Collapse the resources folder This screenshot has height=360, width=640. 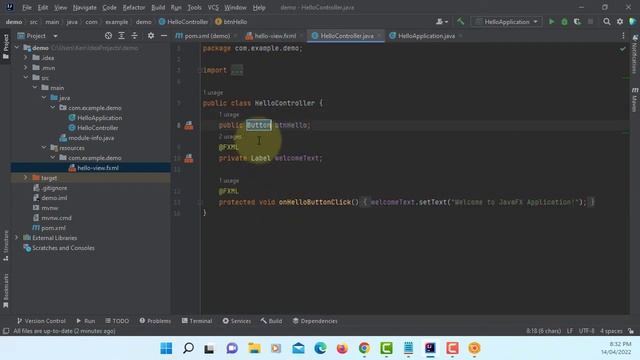point(44,148)
